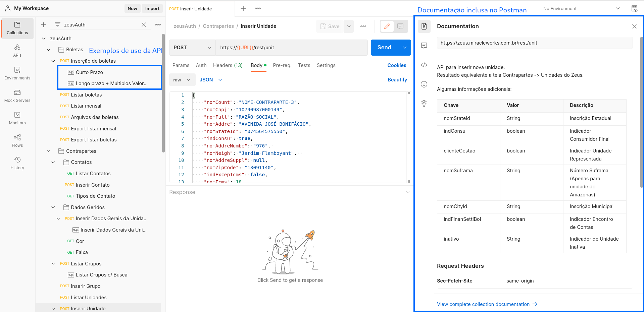The image size is (644, 312).
Task: Switch to edit mode pencil icon
Action: tap(387, 26)
